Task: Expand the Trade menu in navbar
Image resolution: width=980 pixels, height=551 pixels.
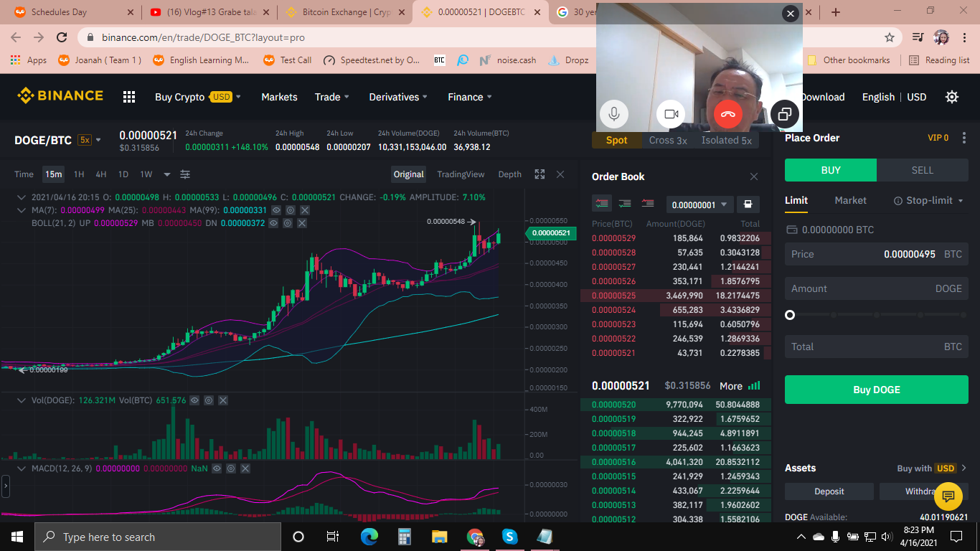Action: (332, 97)
